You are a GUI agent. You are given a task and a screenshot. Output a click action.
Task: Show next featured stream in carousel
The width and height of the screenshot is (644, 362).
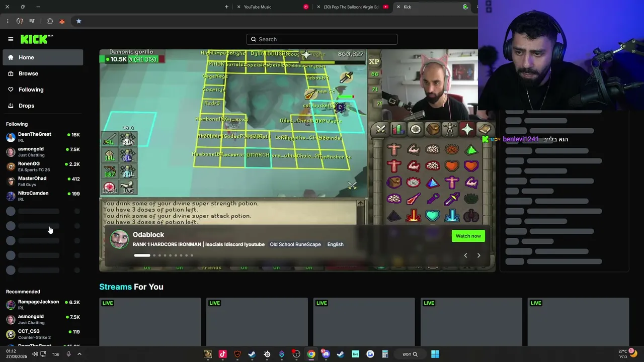click(x=478, y=255)
